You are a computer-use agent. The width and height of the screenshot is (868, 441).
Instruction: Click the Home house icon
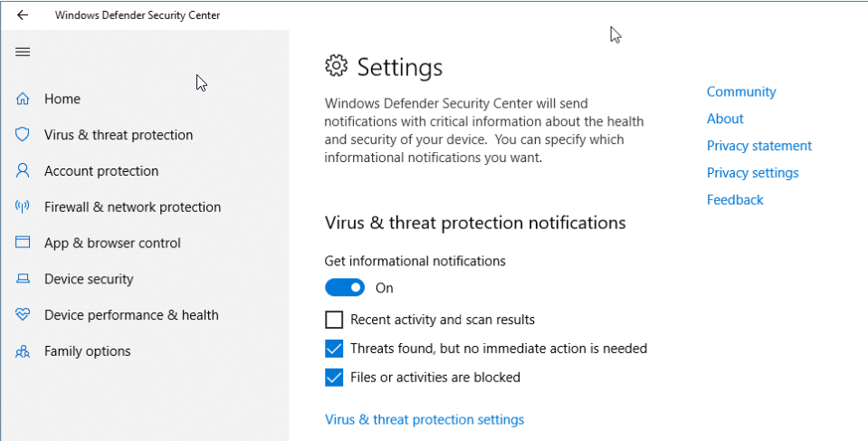[23, 99]
